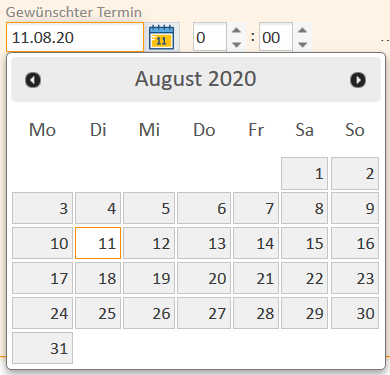
Task: Go to next month arrow
Action: [x=358, y=80]
